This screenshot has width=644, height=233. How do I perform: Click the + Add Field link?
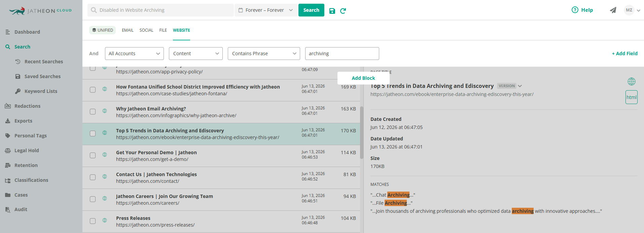click(624, 54)
